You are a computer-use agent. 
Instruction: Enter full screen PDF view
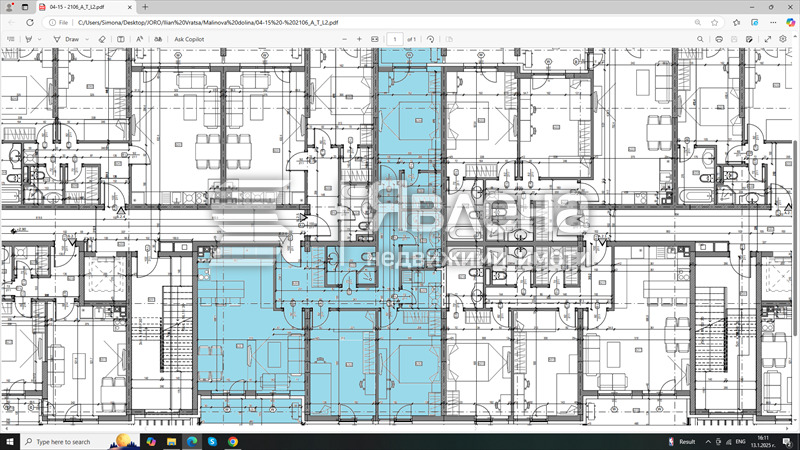click(768, 39)
